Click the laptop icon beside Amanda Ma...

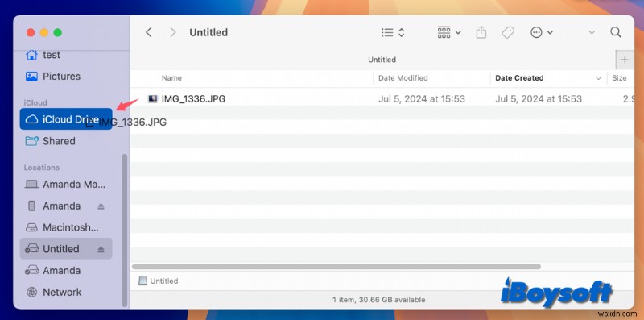point(31,185)
